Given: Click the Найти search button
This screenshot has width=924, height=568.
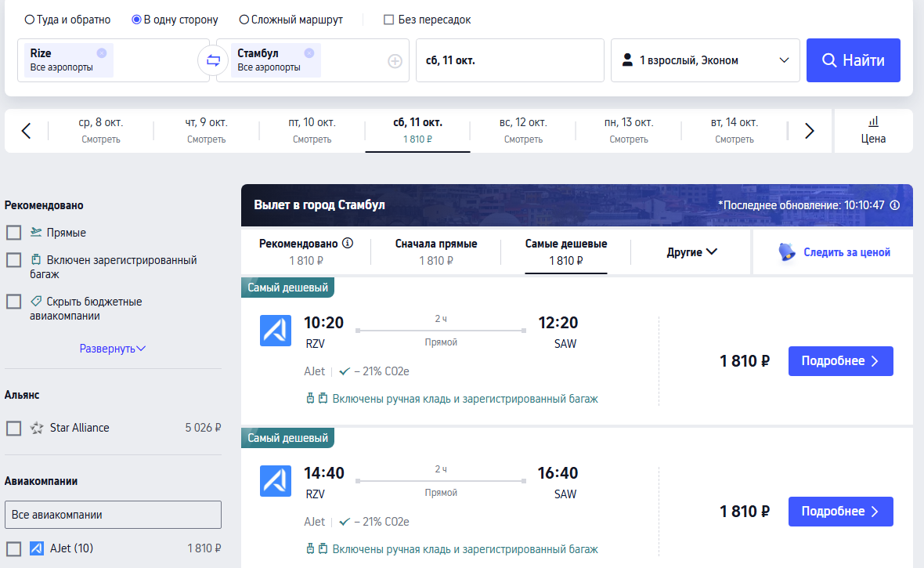Looking at the screenshot, I should tap(854, 60).
